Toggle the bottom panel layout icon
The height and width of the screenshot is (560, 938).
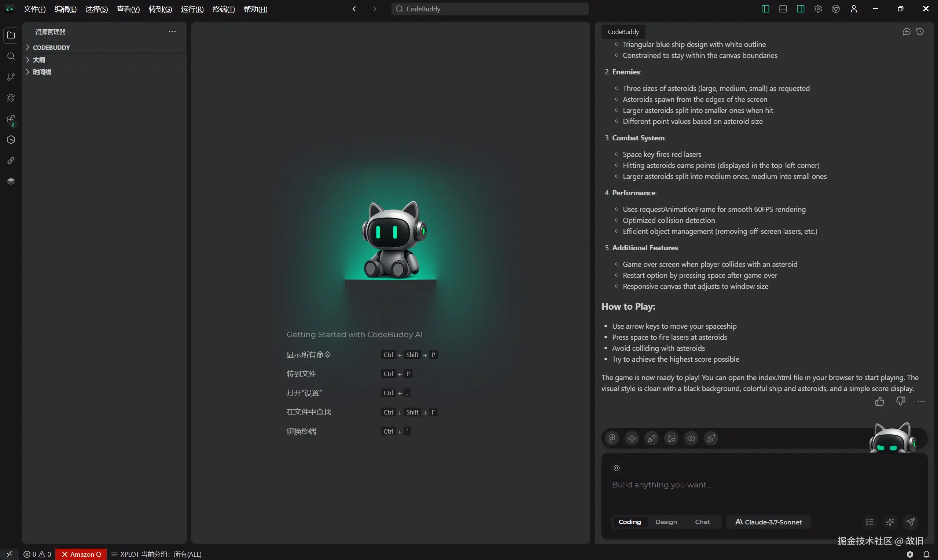pyautogui.click(x=783, y=9)
